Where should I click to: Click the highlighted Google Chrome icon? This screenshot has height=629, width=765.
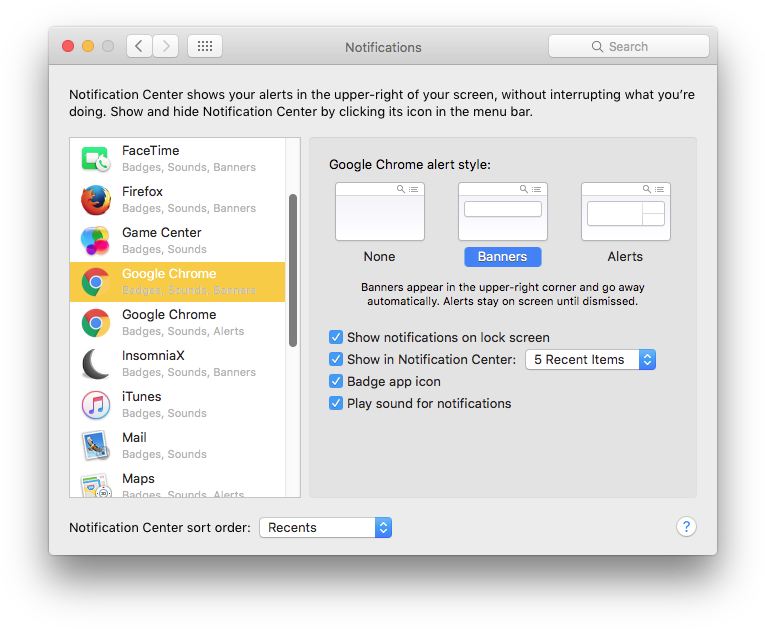96,282
